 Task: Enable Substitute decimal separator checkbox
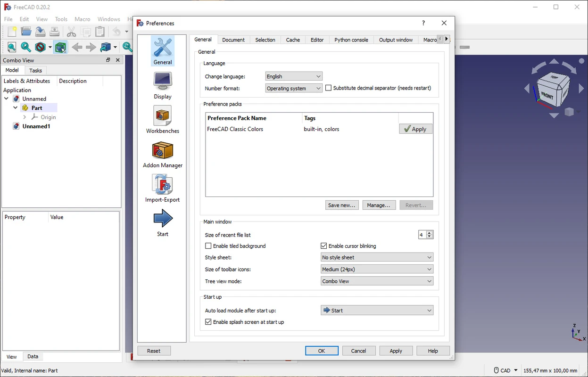pyautogui.click(x=329, y=88)
